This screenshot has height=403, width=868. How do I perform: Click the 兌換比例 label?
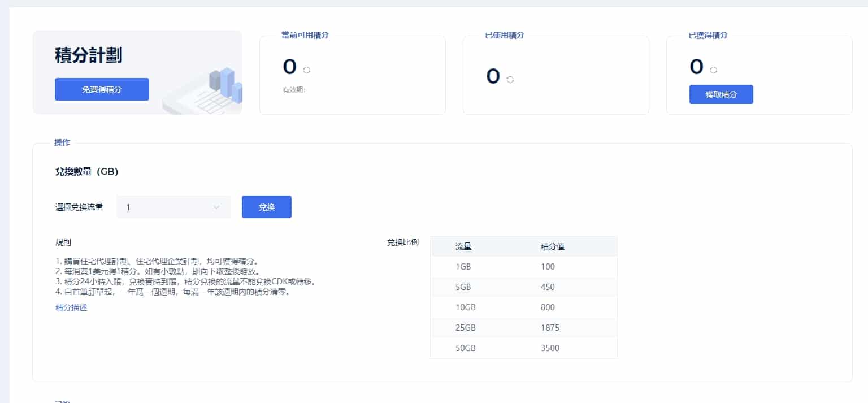(403, 242)
